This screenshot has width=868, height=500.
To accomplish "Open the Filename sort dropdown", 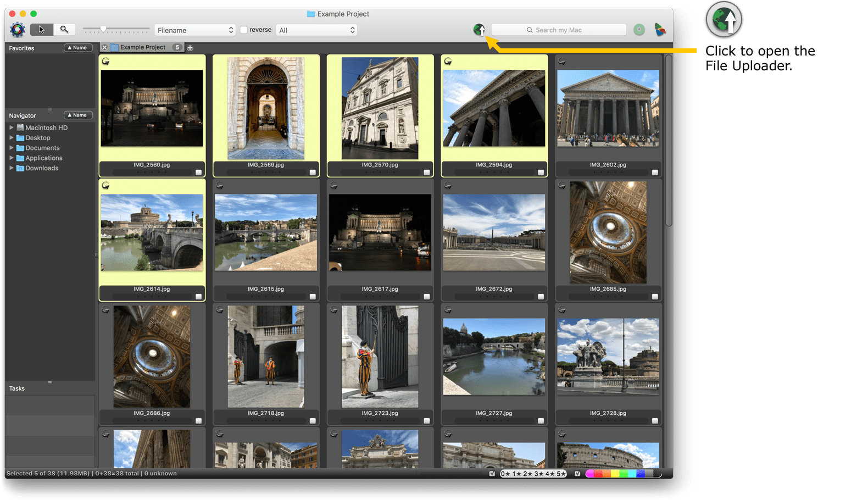I will 196,30.
